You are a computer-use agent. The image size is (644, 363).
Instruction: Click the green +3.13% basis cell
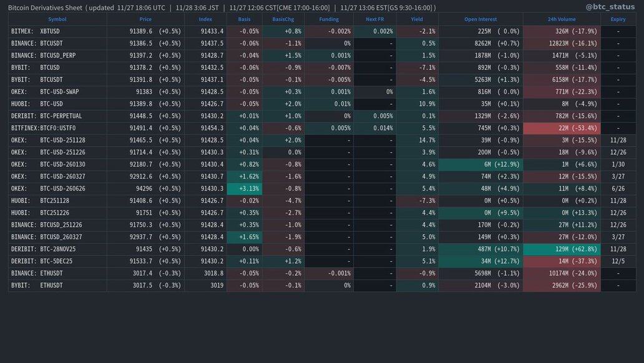[245, 189]
